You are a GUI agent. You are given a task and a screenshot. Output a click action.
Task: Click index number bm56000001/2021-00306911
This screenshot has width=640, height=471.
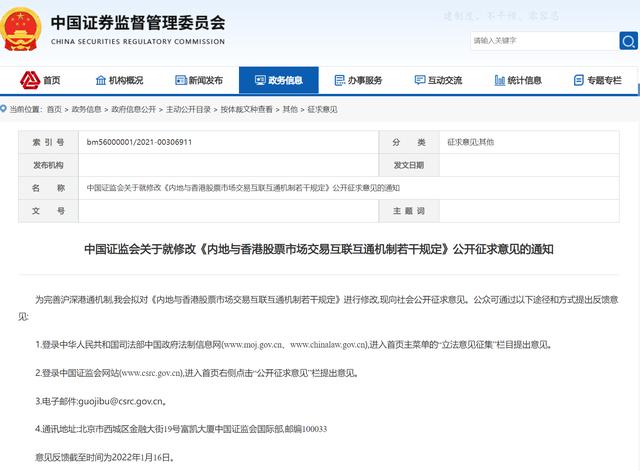[139, 142]
